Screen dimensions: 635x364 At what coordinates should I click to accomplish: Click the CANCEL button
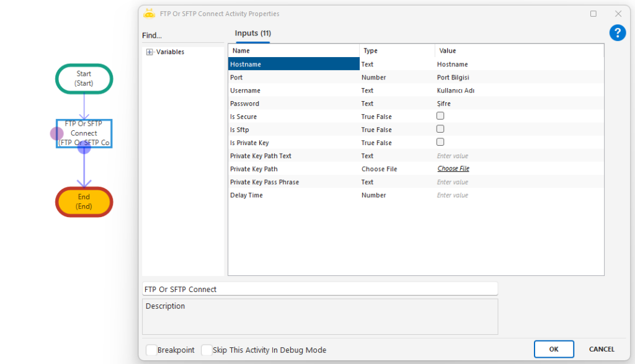[601, 349]
